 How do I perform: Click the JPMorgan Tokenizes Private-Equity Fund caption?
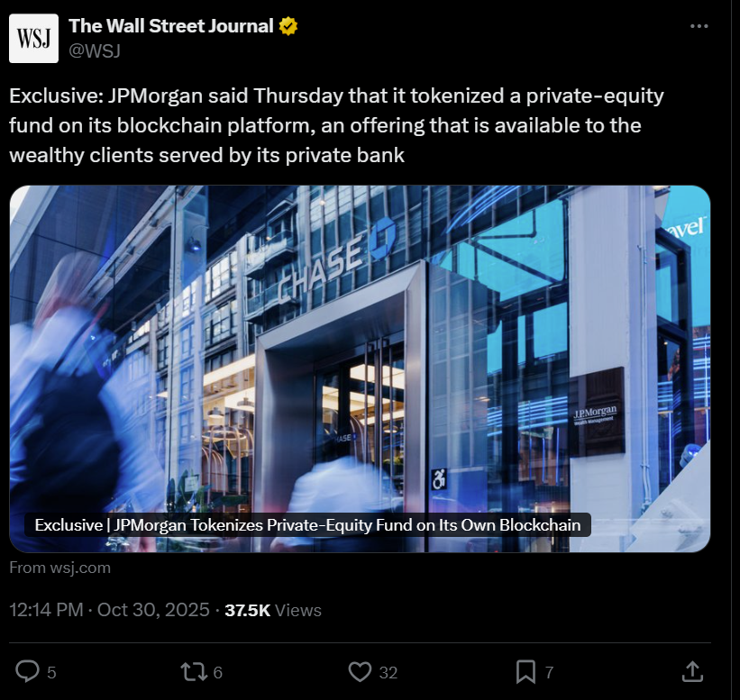pos(307,524)
